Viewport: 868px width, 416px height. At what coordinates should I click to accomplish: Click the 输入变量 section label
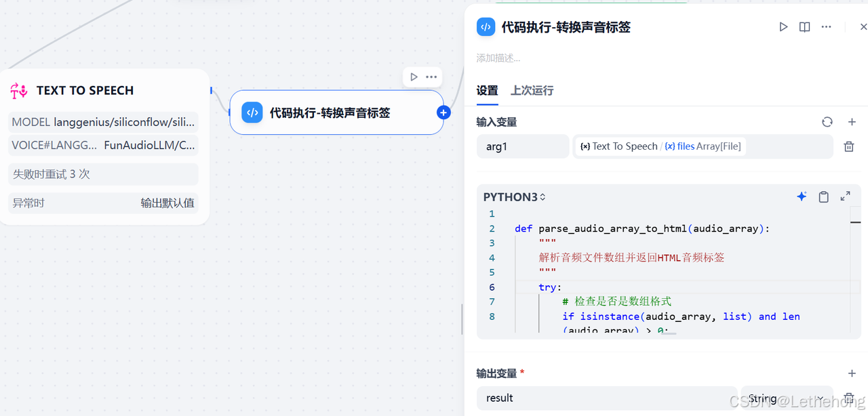(x=496, y=122)
